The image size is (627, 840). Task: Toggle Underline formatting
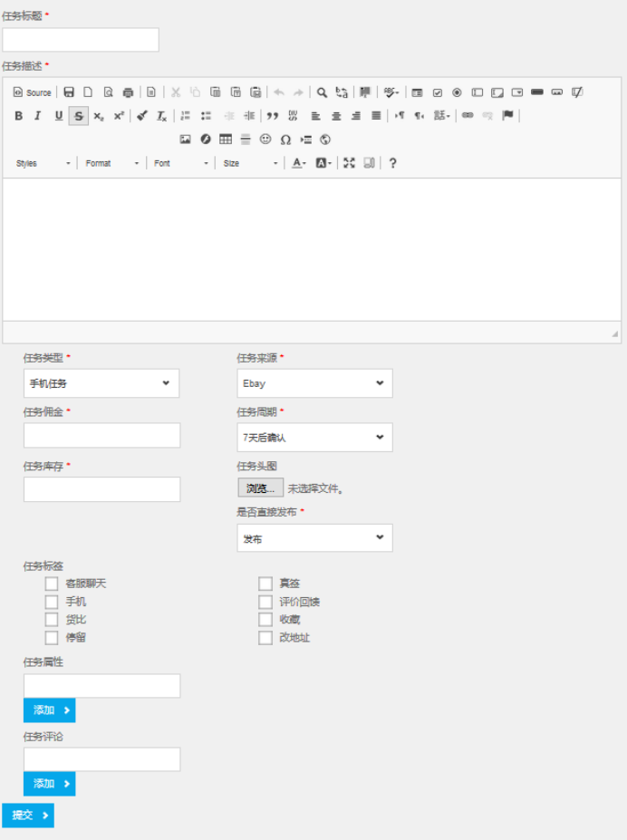tap(58, 116)
